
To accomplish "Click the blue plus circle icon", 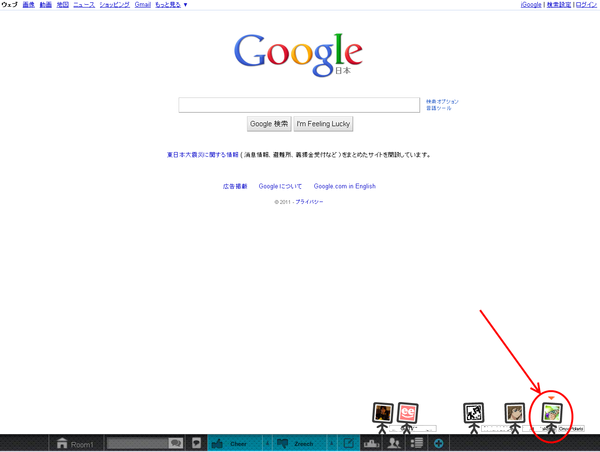I will (x=439, y=443).
